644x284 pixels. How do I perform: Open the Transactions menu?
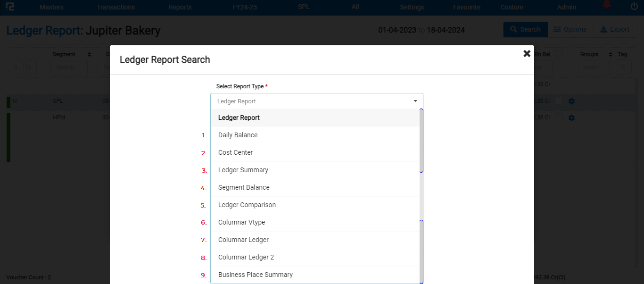click(x=116, y=7)
